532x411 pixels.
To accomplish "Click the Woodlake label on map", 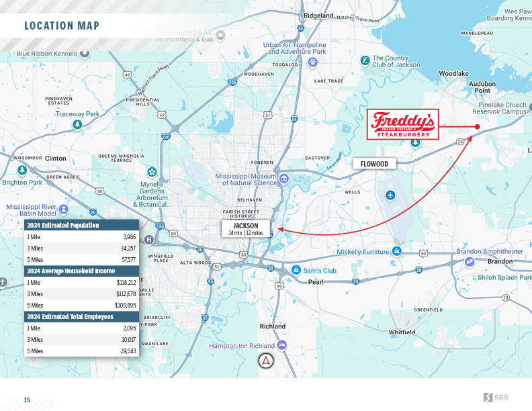I will (x=453, y=73).
